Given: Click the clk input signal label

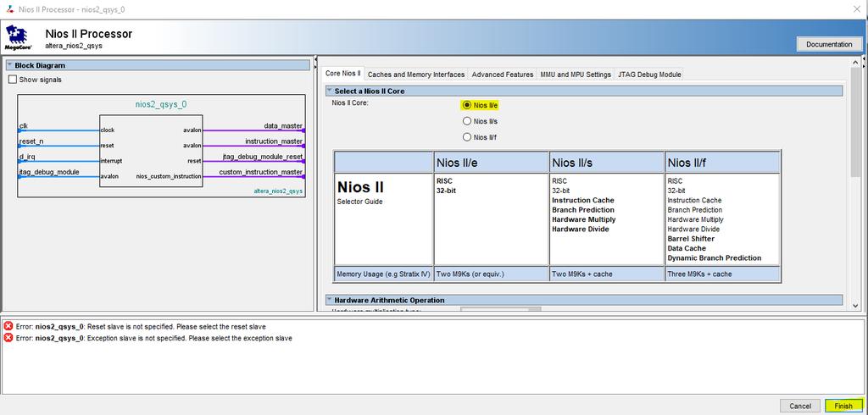Looking at the screenshot, I should [x=23, y=126].
